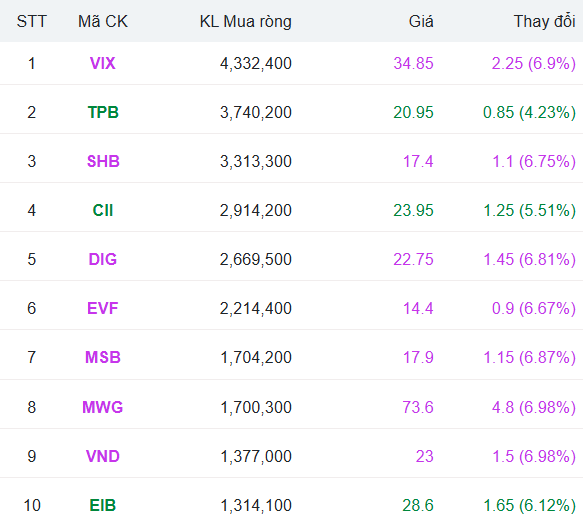Click the Thay đổi column header
Image resolution: width=583 pixels, height=522 pixels.
545,21
